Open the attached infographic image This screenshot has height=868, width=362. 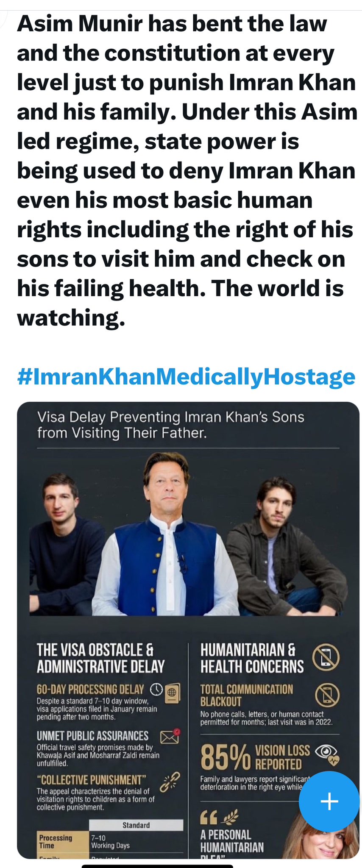coord(188,630)
